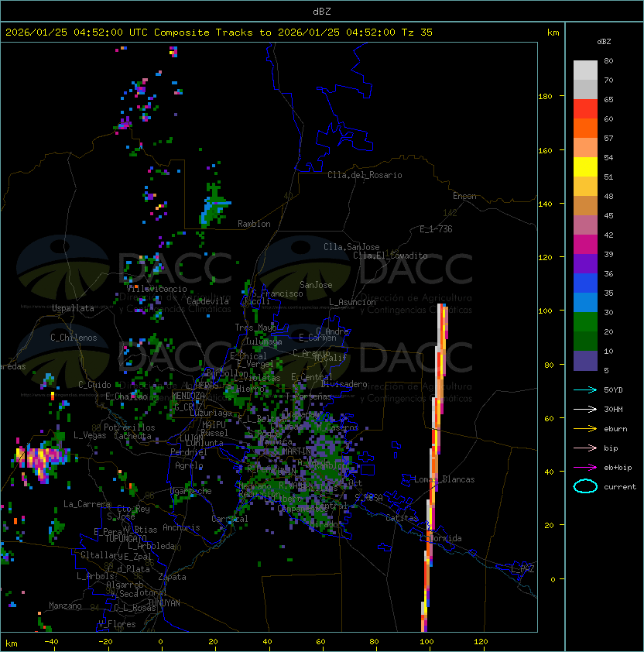
Task: Click the 'Divisadero' map label
Action: tap(344, 384)
